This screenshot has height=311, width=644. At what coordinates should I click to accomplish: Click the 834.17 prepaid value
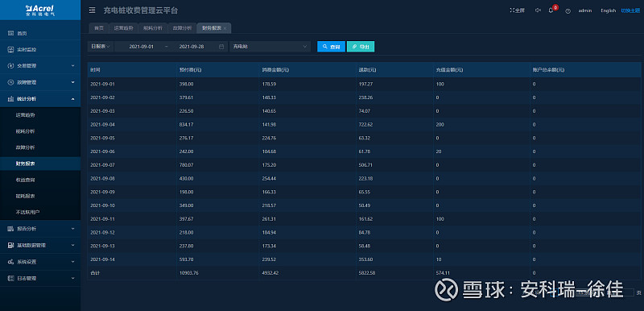click(x=187, y=125)
